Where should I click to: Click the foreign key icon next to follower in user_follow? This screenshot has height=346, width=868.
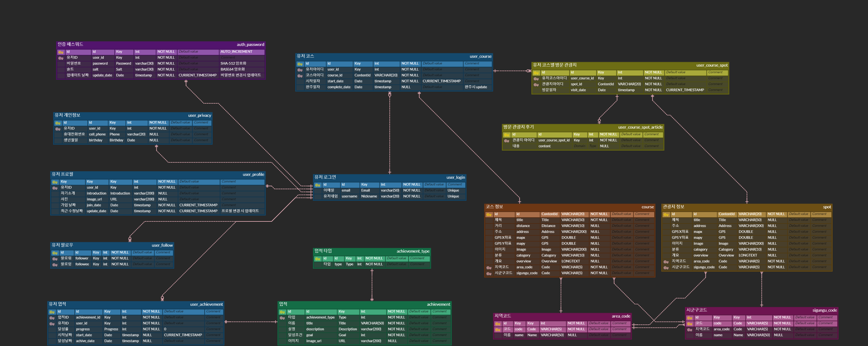[55, 259]
